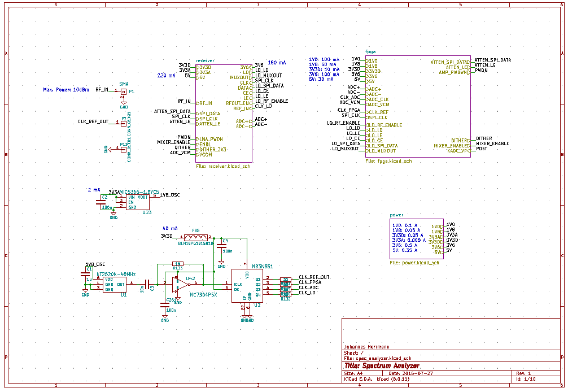This screenshot has width=568, height=392.
Task: Click the BLM18PG181SN1D value text
Action: [x=196, y=243]
